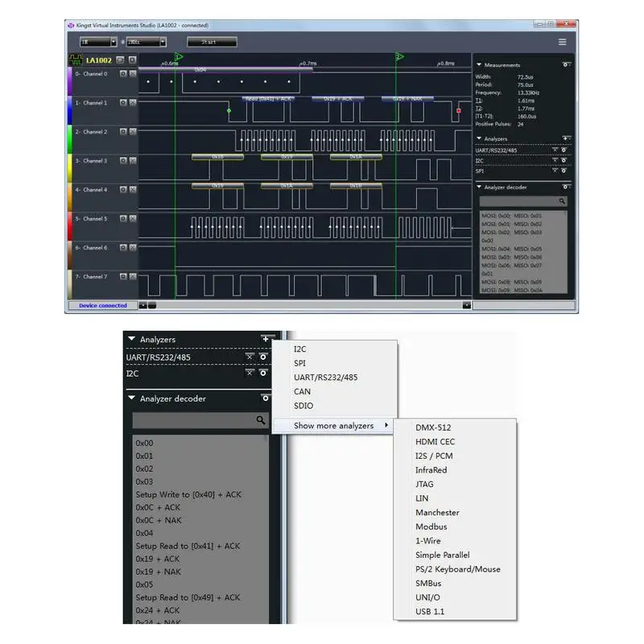Click timing marker 1 flag on the ruler

point(179,56)
